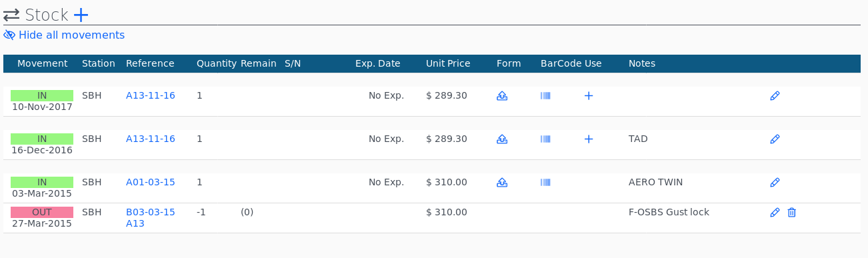Open the A13 reference link
The height and width of the screenshot is (258, 868).
[135, 223]
